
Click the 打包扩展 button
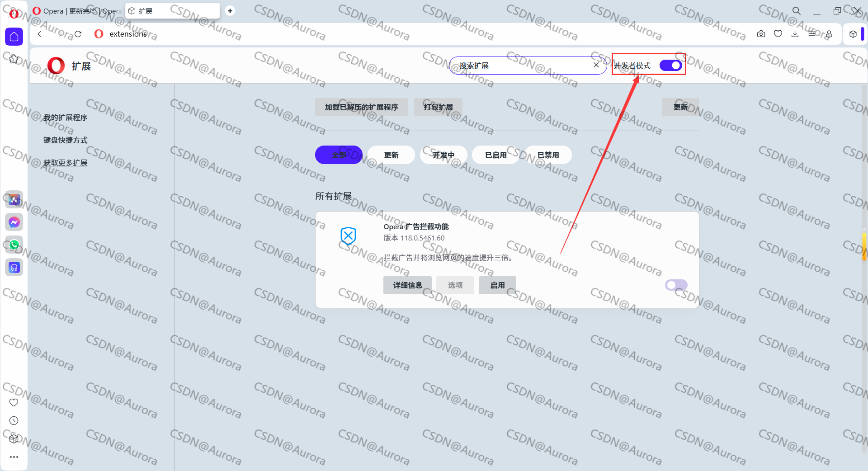pyautogui.click(x=439, y=107)
